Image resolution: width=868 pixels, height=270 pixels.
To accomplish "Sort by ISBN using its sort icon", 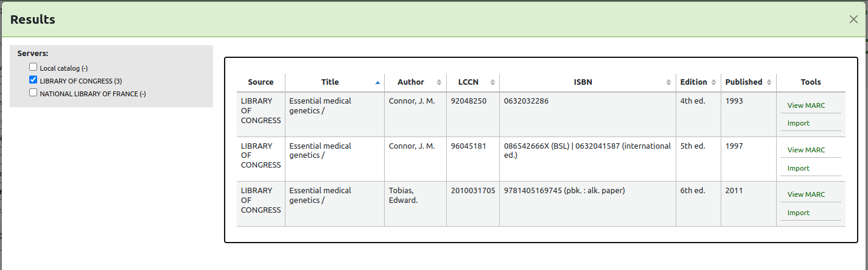I will click(668, 82).
